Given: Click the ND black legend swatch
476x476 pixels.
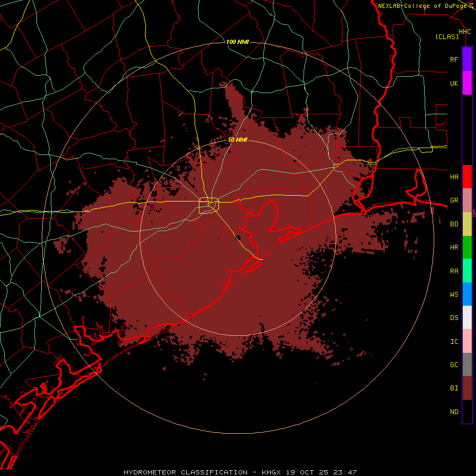Looking at the screenshot, I should (x=467, y=411).
